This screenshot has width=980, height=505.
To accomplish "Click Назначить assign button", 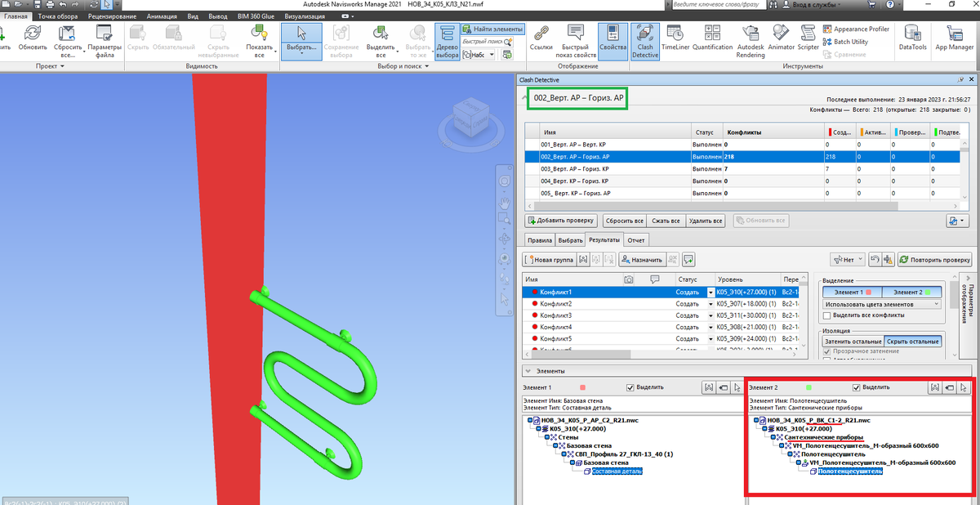I will coord(641,259).
